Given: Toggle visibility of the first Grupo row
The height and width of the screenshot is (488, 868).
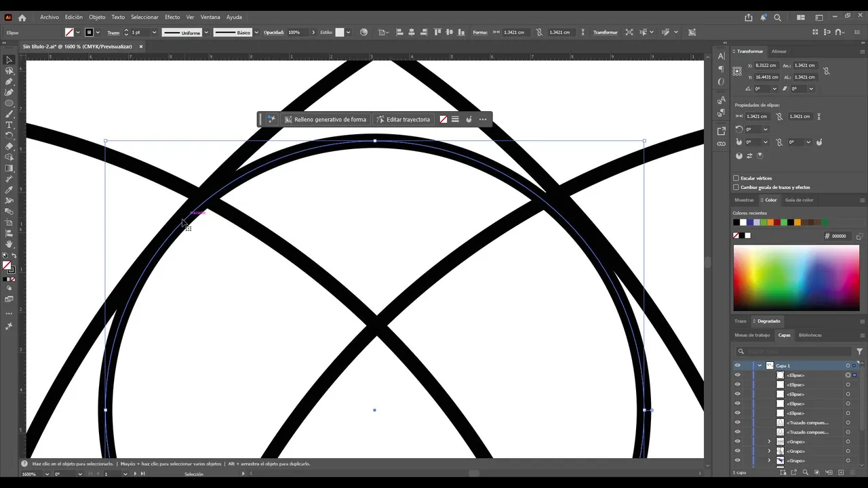Looking at the screenshot, I should click(x=737, y=442).
